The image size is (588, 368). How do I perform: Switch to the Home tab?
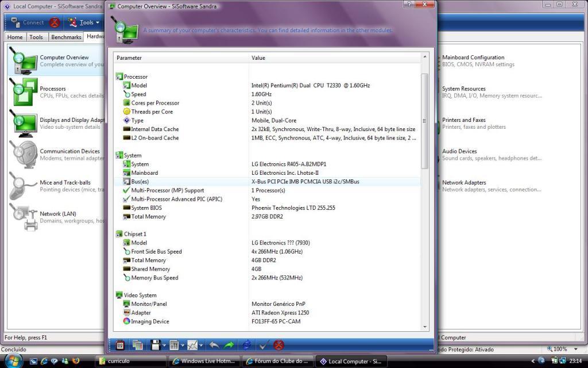click(15, 37)
